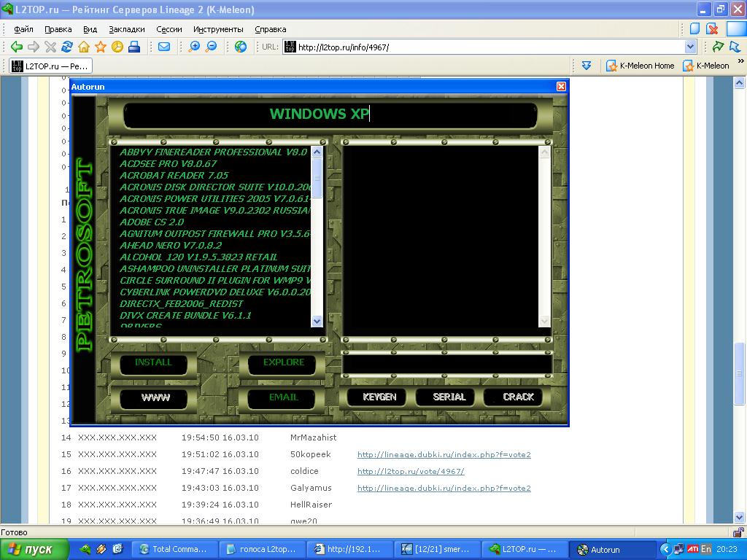Expand bookmarks toolbar overflow chevron
The height and width of the screenshot is (560, 747).
[741, 61]
